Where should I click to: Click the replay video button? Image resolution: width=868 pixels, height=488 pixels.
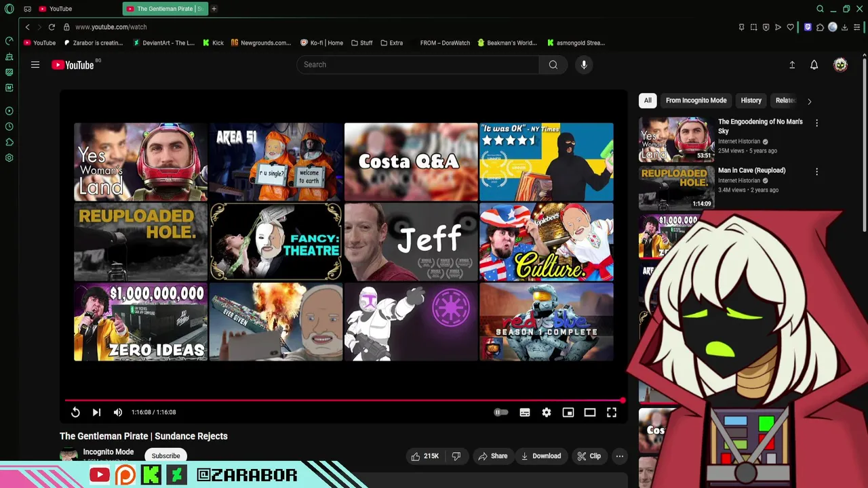(x=75, y=412)
